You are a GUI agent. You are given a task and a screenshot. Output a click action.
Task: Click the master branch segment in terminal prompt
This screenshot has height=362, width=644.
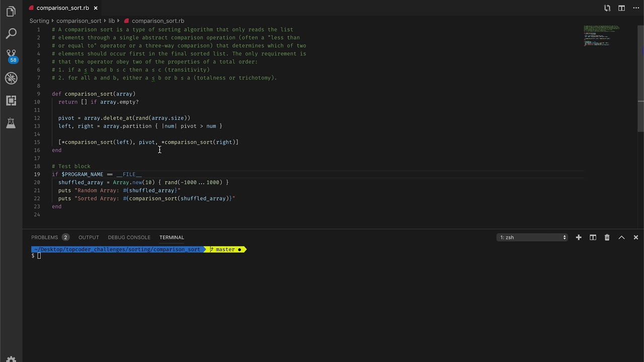click(225, 249)
